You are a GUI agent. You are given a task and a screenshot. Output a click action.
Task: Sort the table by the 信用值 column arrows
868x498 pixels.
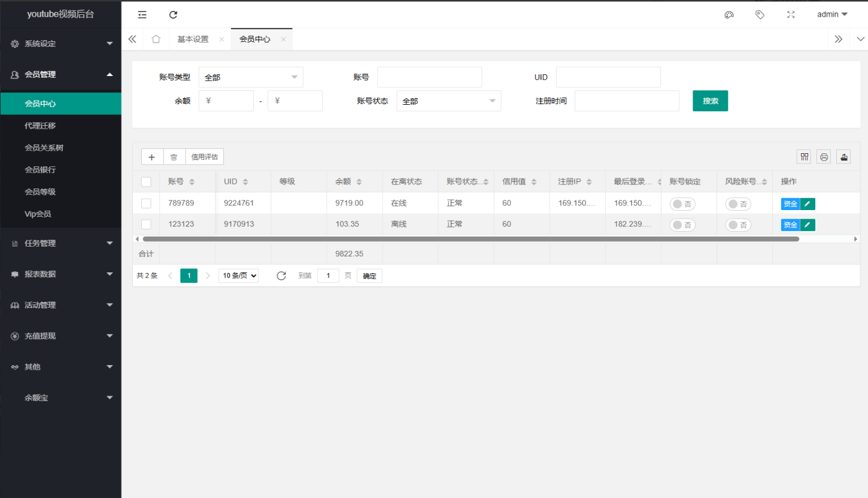pyautogui.click(x=534, y=182)
